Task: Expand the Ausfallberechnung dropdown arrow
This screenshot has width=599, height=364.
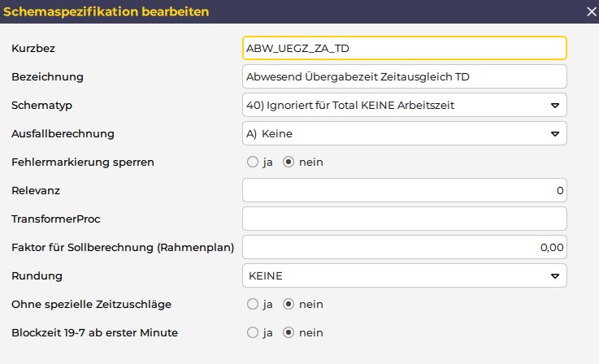Action: pos(555,134)
